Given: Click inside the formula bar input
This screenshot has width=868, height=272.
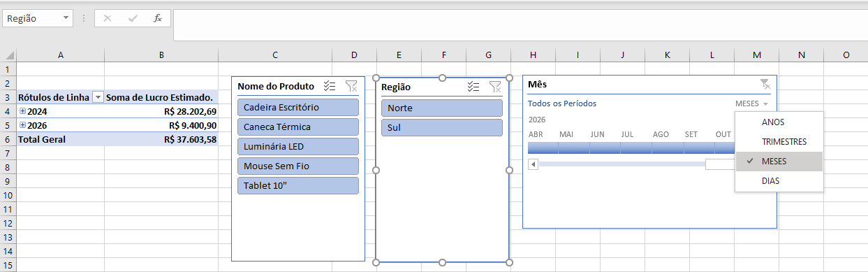Looking at the screenshot, I should (x=520, y=24).
